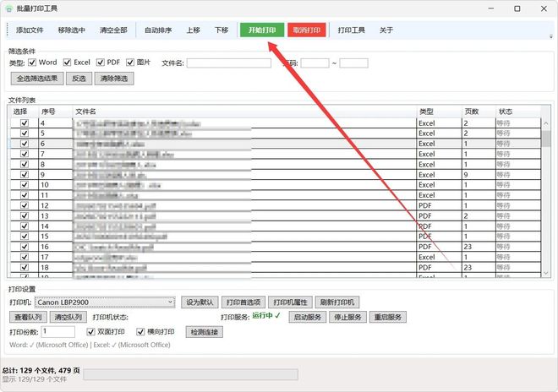Click the 停止服务 button

tap(347, 318)
